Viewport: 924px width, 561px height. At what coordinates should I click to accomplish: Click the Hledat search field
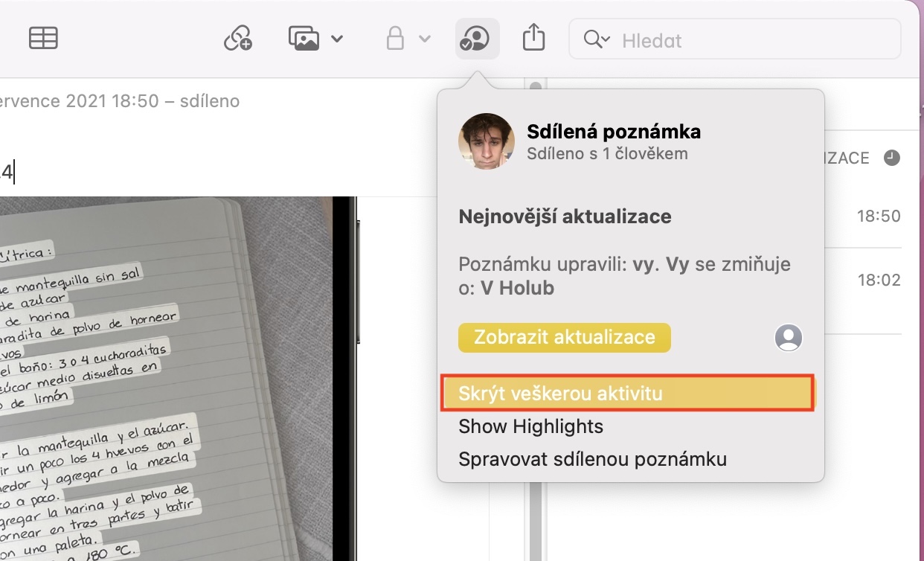[x=735, y=39]
